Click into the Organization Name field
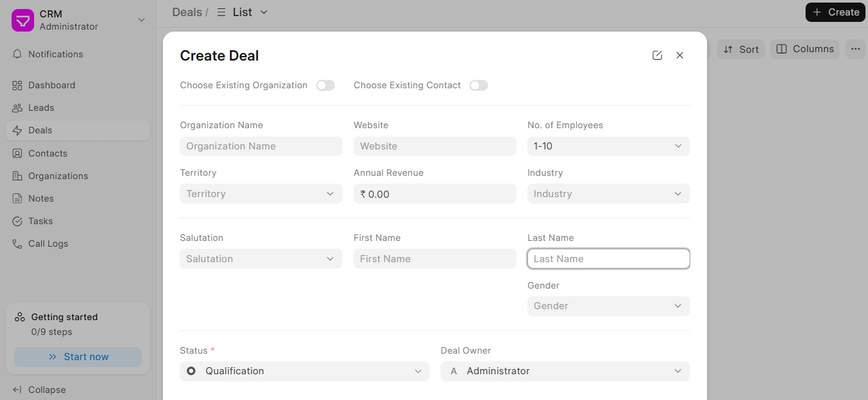Screen dimensions: 868x400 coord(261,146)
